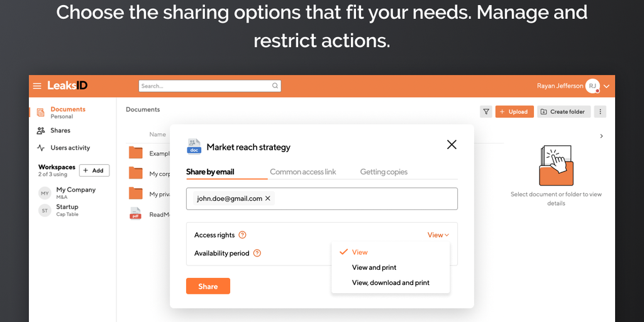This screenshot has height=322, width=644.
Task: Click the Availability period help icon
Action: (257, 253)
